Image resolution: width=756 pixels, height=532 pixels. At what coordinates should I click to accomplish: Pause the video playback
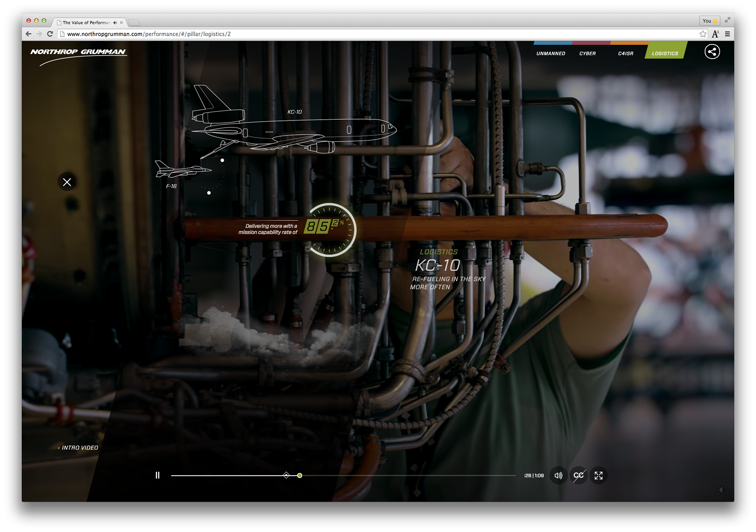click(157, 475)
